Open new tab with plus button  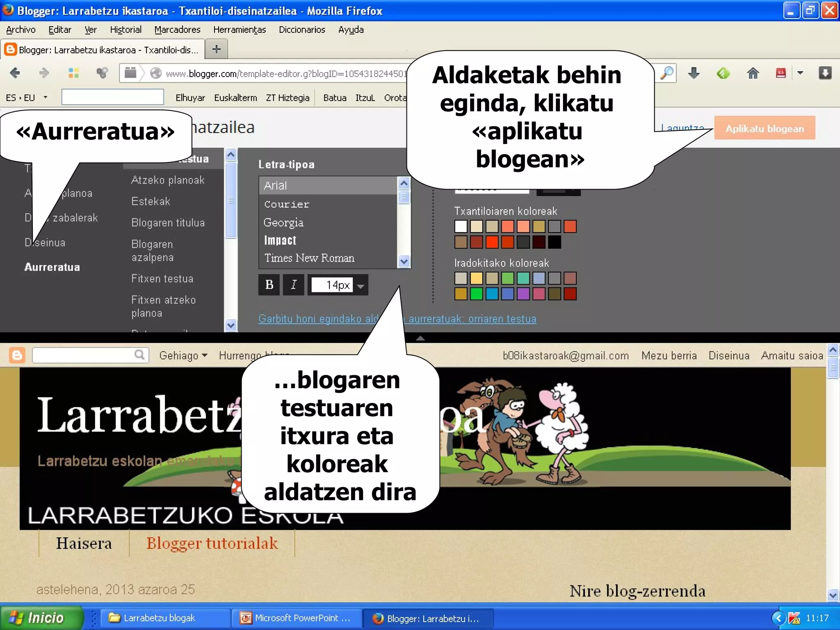tap(217, 50)
